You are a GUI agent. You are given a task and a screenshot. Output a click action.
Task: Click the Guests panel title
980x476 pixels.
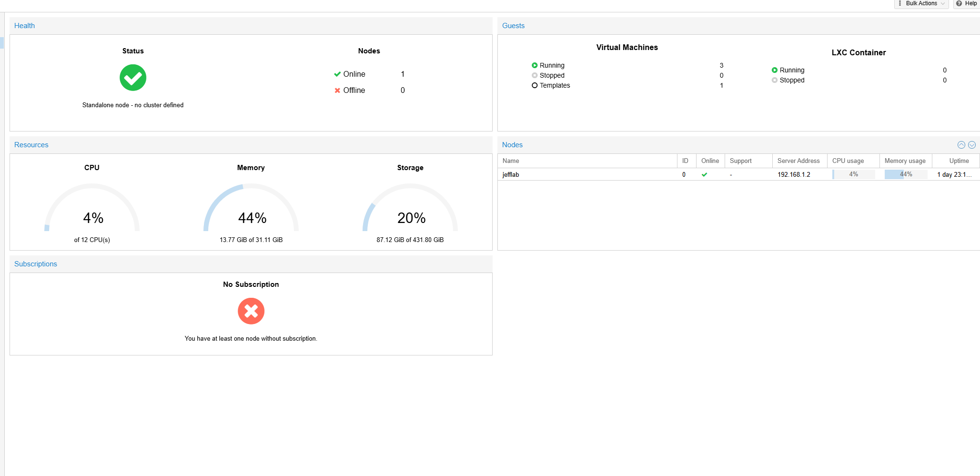pos(513,26)
